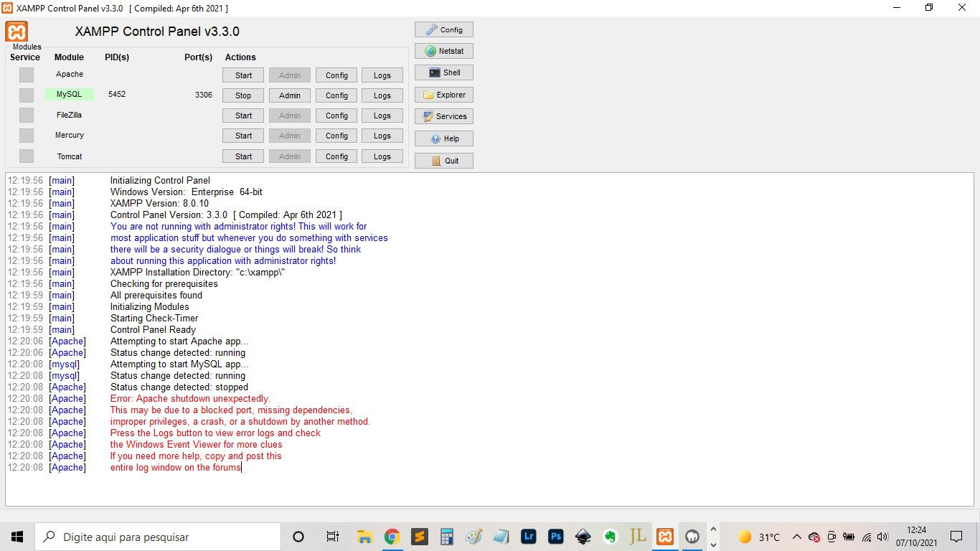
Task: Click MySQL port 3306 value
Action: [x=204, y=95]
